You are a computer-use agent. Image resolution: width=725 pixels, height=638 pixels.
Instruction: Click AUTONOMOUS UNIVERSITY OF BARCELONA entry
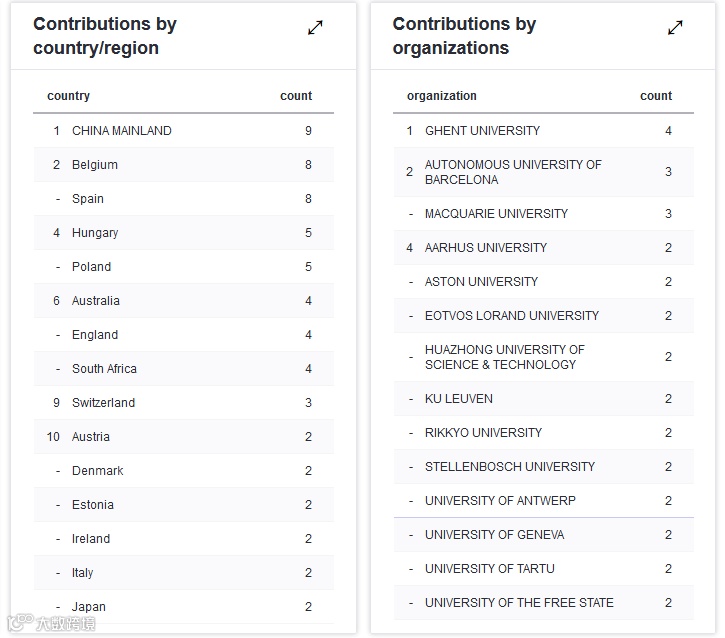513,172
